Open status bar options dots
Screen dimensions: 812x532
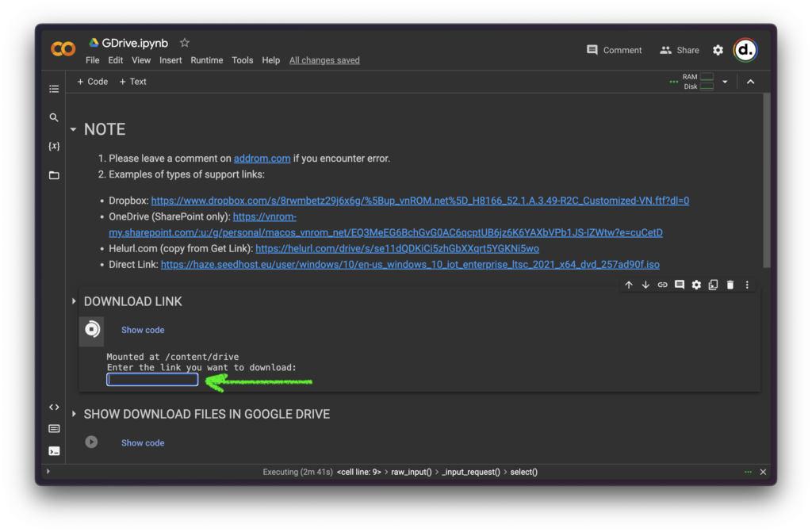[x=748, y=472]
